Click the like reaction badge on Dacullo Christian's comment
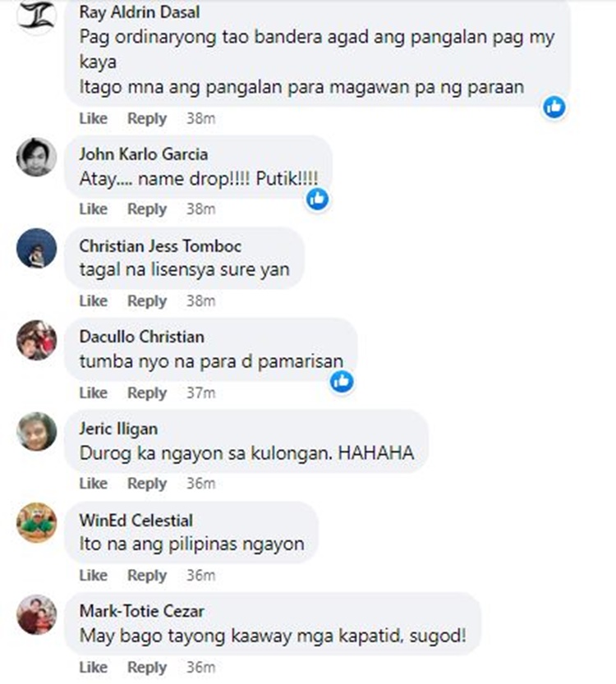Screen dimensions: 616x684 (342, 382)
